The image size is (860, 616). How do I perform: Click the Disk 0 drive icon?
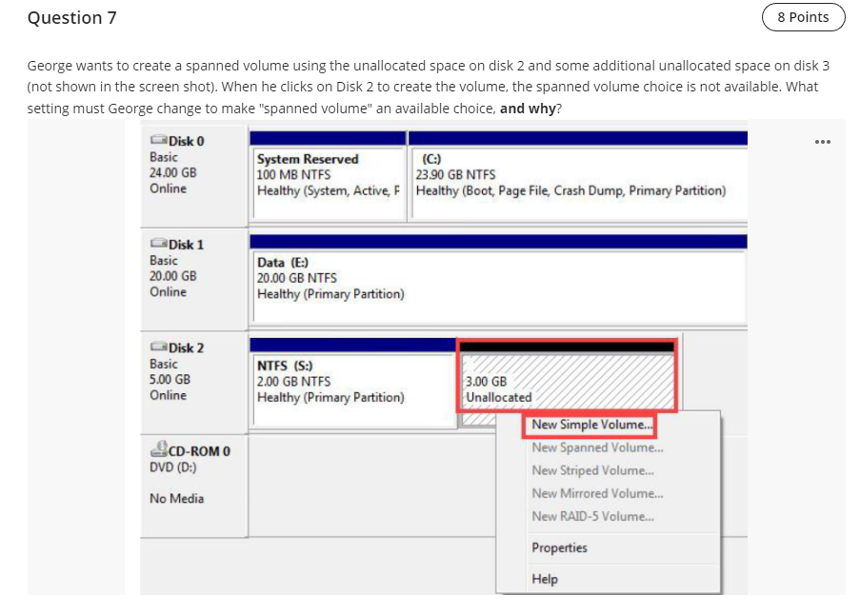[156, 140]
